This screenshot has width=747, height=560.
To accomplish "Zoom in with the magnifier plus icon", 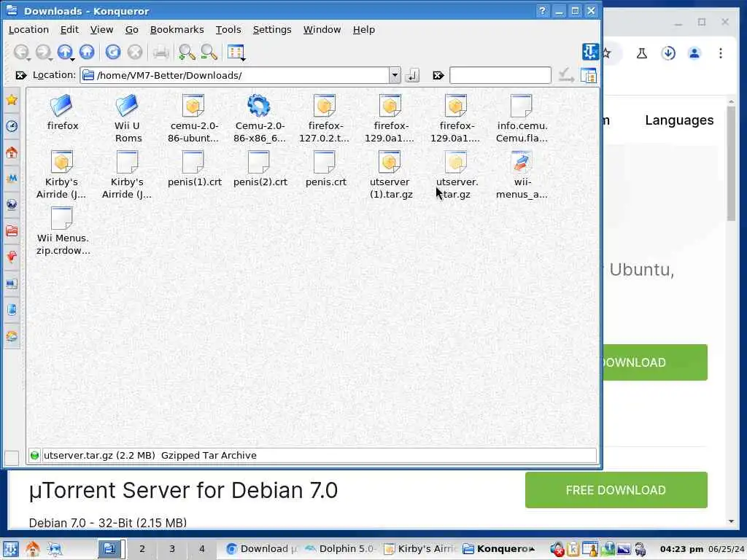I will [187, 52].
